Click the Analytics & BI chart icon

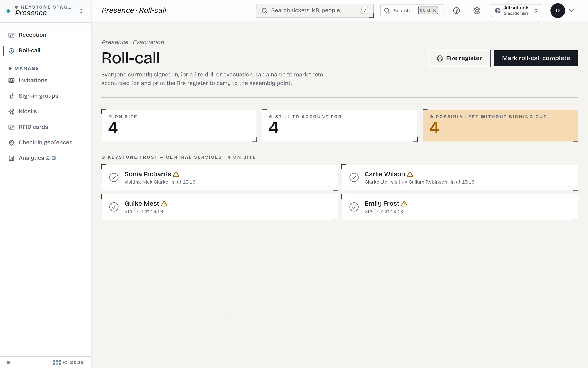11,158
